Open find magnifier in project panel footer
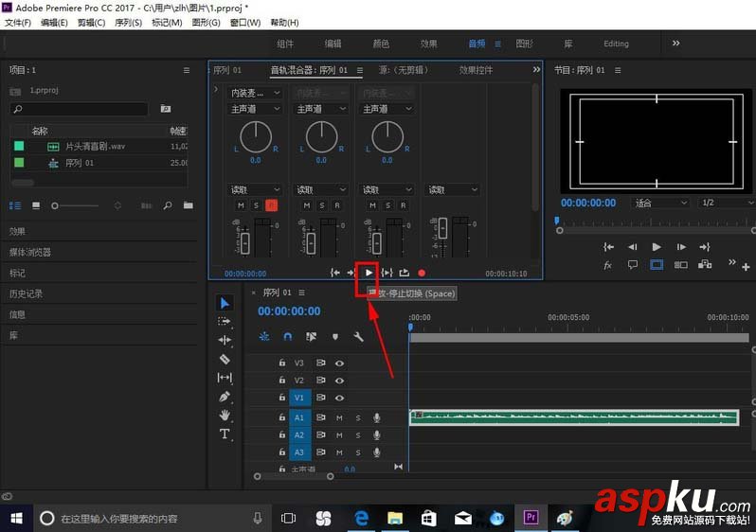The image size is (756, 532). [x=168, y=205]
